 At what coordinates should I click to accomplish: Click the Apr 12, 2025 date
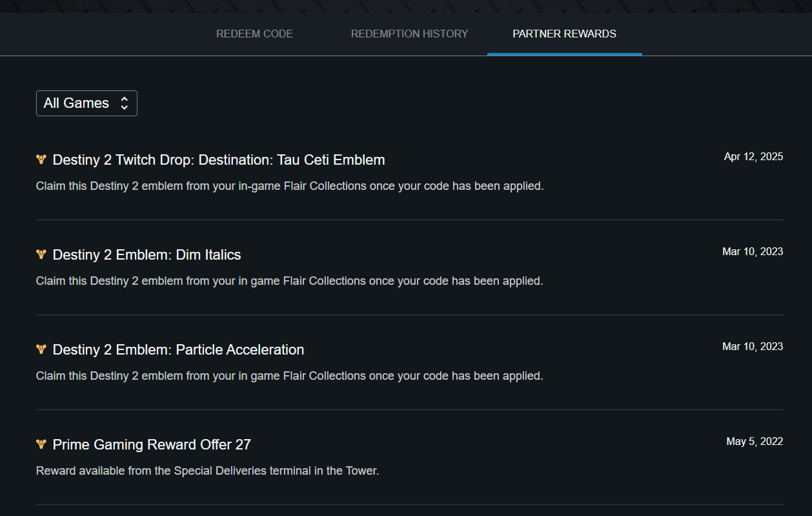(x=753, y=156)
